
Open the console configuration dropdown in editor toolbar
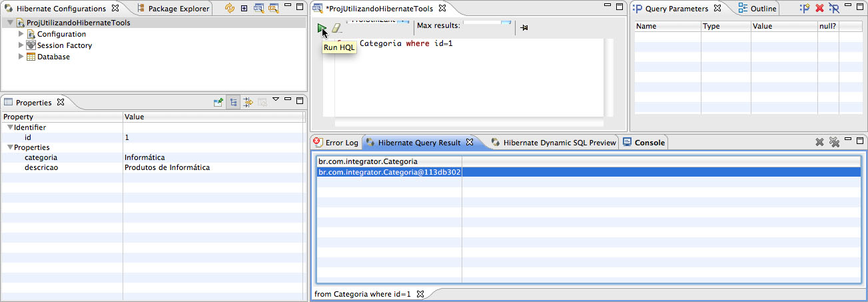[x=377, y=22]
